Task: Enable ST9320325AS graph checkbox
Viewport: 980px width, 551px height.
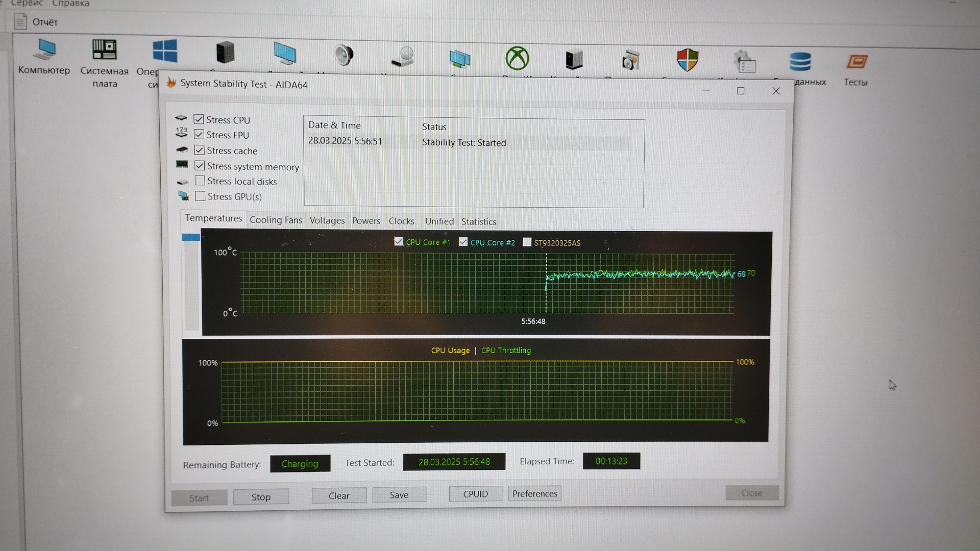Action: pyautogui.click(x=527, y=242)
